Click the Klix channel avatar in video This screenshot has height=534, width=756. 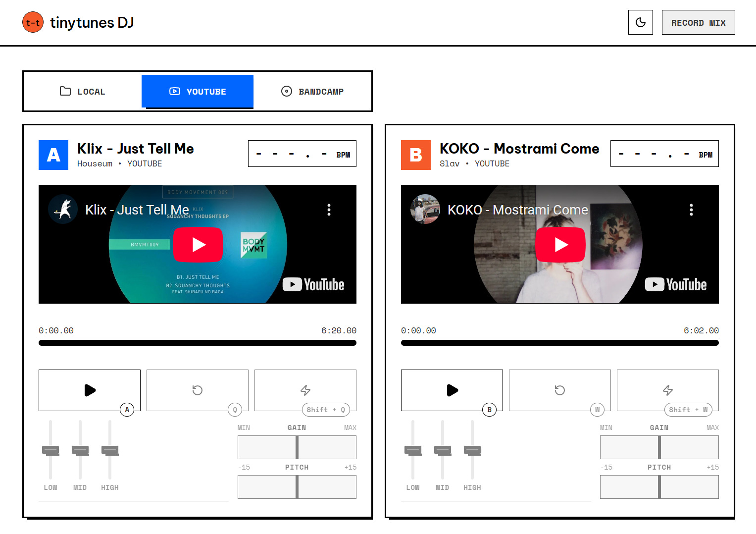pos(63,209)
